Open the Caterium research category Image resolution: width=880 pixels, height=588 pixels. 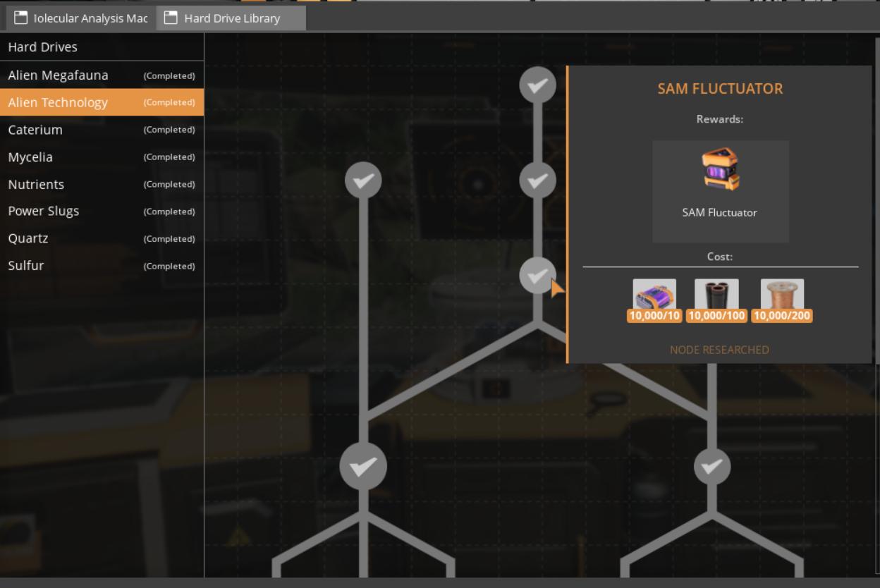35,130
